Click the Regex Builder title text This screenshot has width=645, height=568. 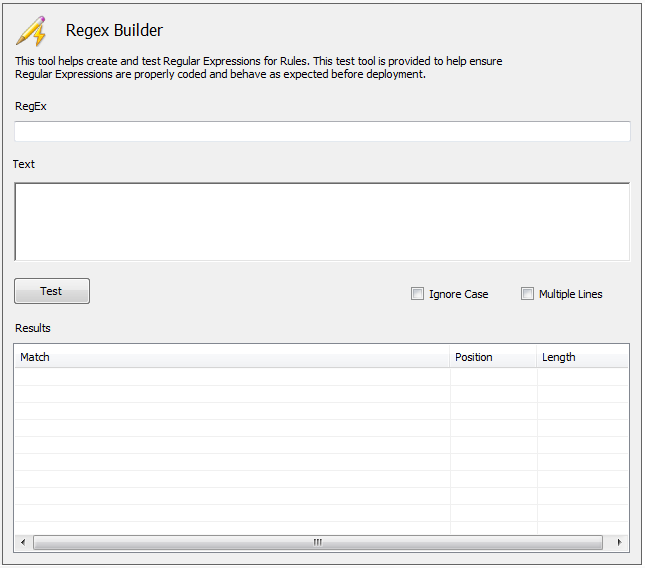pyautogui.click(x=114, y=31)
